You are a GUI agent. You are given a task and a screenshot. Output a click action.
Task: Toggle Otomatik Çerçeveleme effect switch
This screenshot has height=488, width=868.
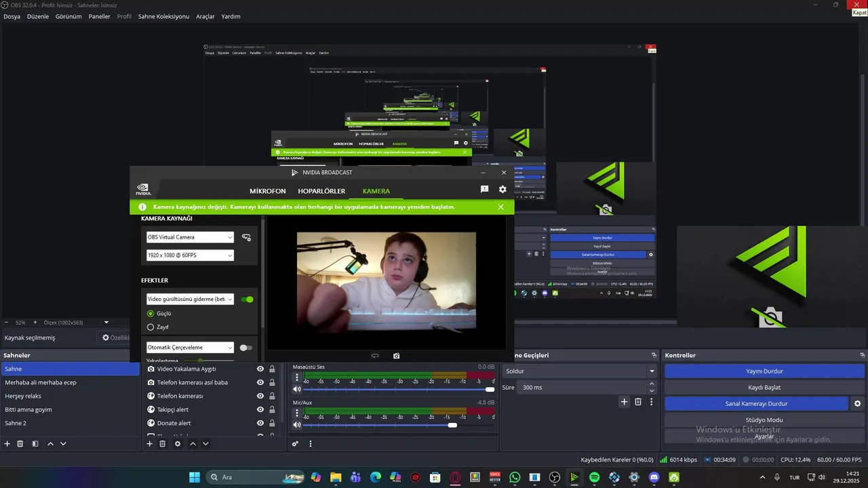[x=245, y=348]
